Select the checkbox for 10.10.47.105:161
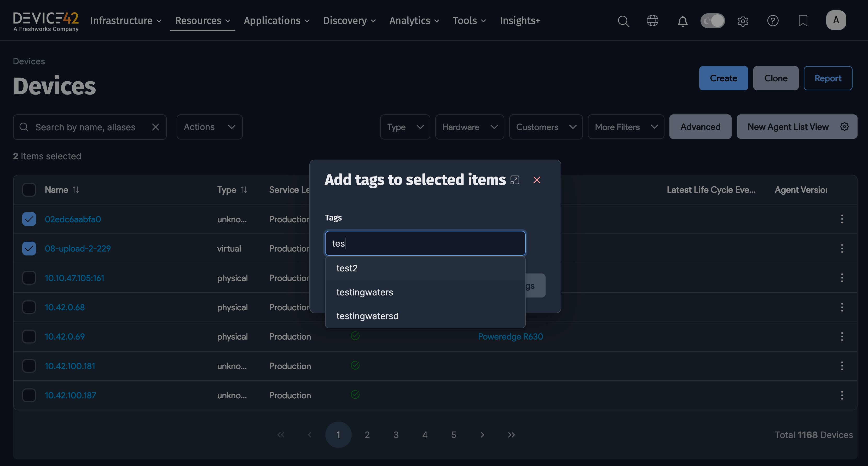This screenshot has width=868, height=466. click(x=29, y=278)
